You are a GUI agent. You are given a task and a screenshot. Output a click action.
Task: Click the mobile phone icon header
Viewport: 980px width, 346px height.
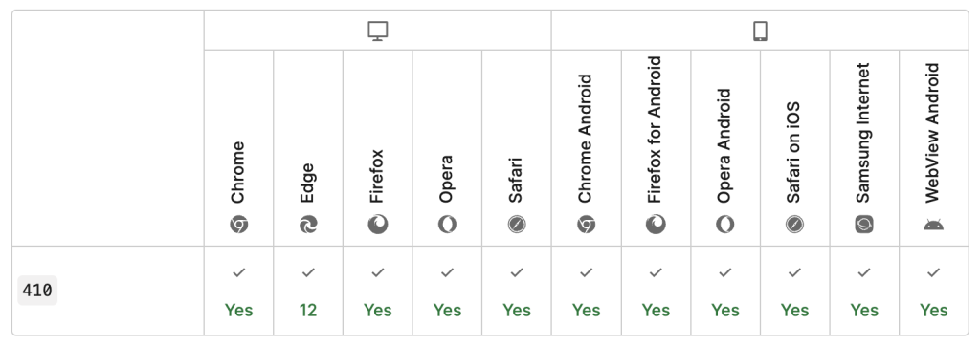[759, 31]
